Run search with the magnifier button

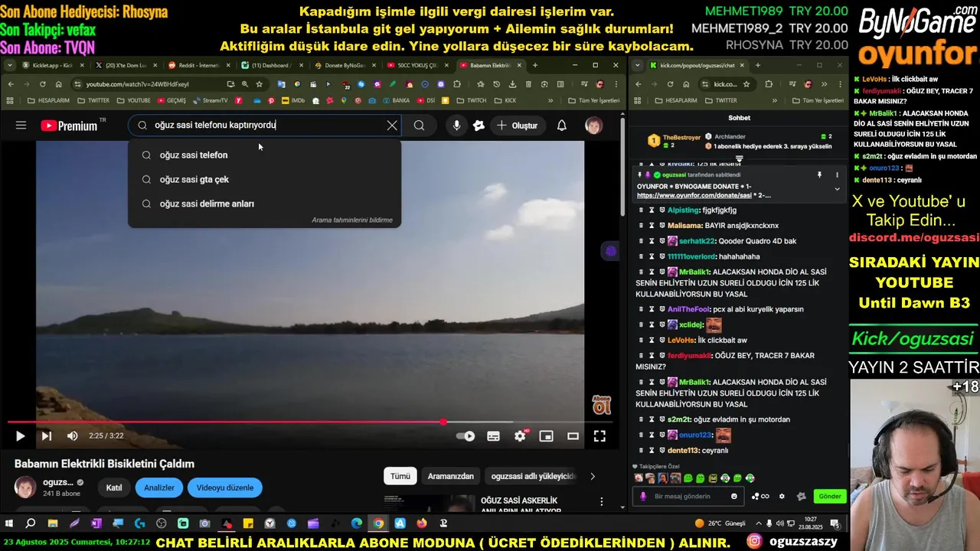pos(419,126)
